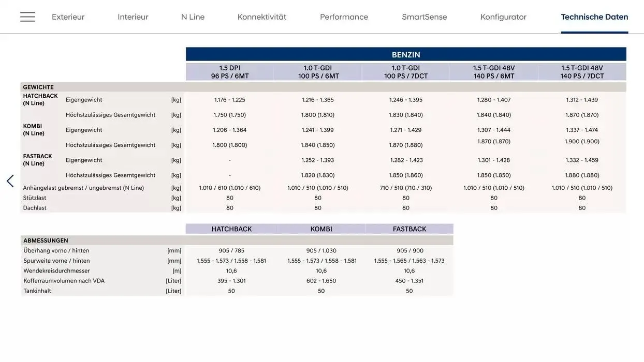
Task: Select the KOMBI dimensions column header
Action: coord(321,229)
